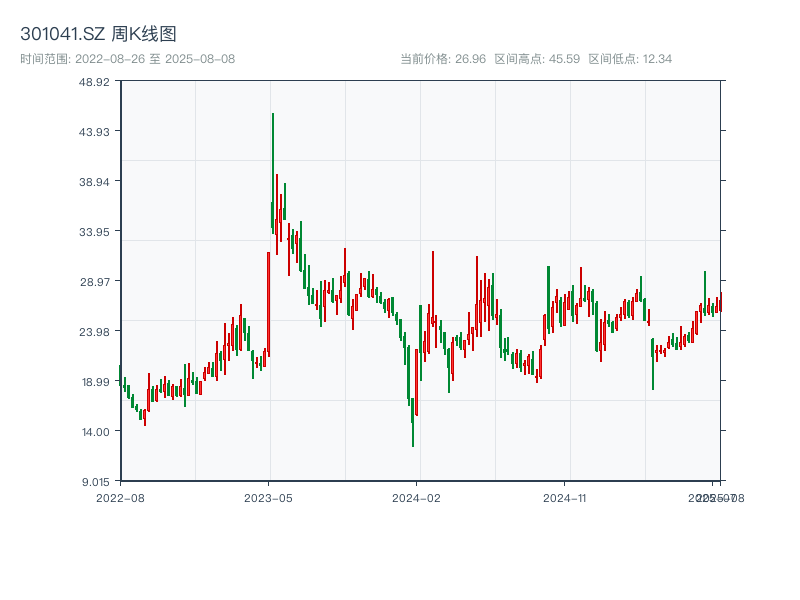800x600 pixels.
Task: Select the 2022-08 x-axis date marker
Action: point(120,497)
